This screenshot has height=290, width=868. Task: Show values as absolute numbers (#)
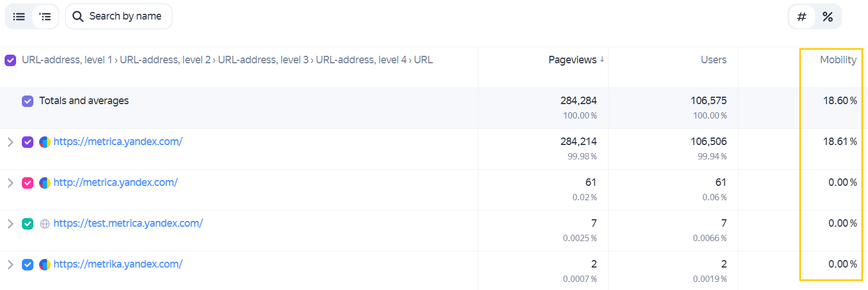click(802, 17)
